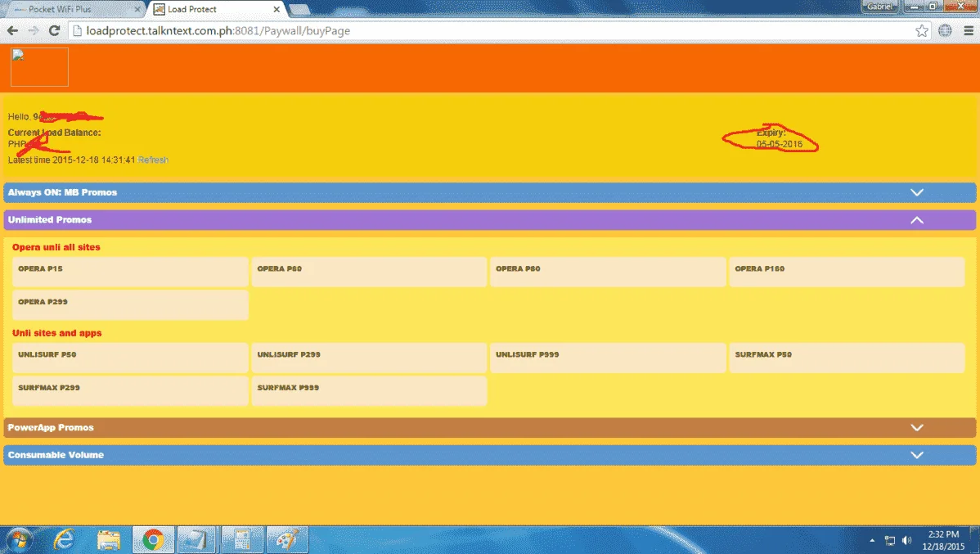Switch to the Pocket WiFi Plus tab
Image resolution: width=980 pixels, height=554 pixels.
coord(74,9)
